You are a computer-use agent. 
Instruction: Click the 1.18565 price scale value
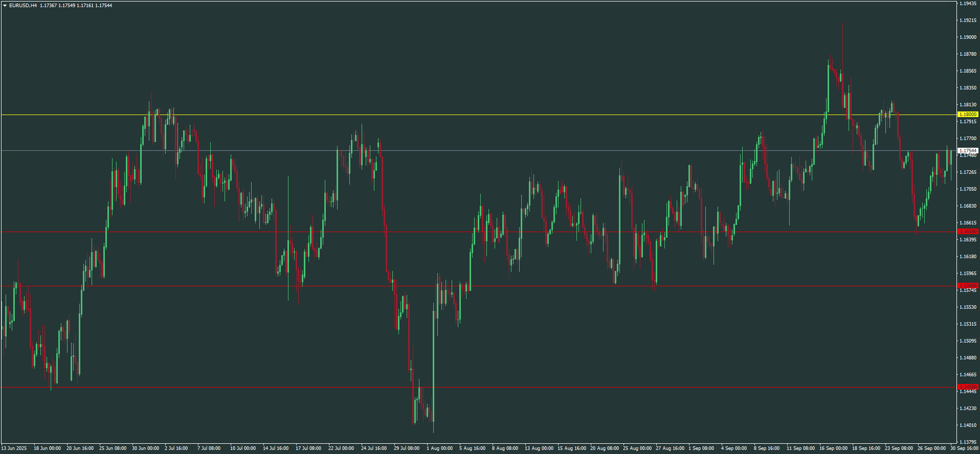coord(968,71)
